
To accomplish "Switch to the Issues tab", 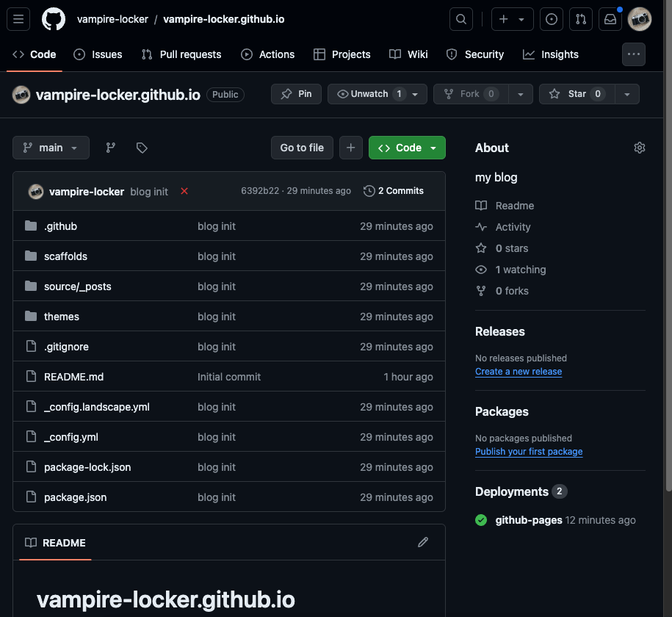I will (x=98, y=54).
